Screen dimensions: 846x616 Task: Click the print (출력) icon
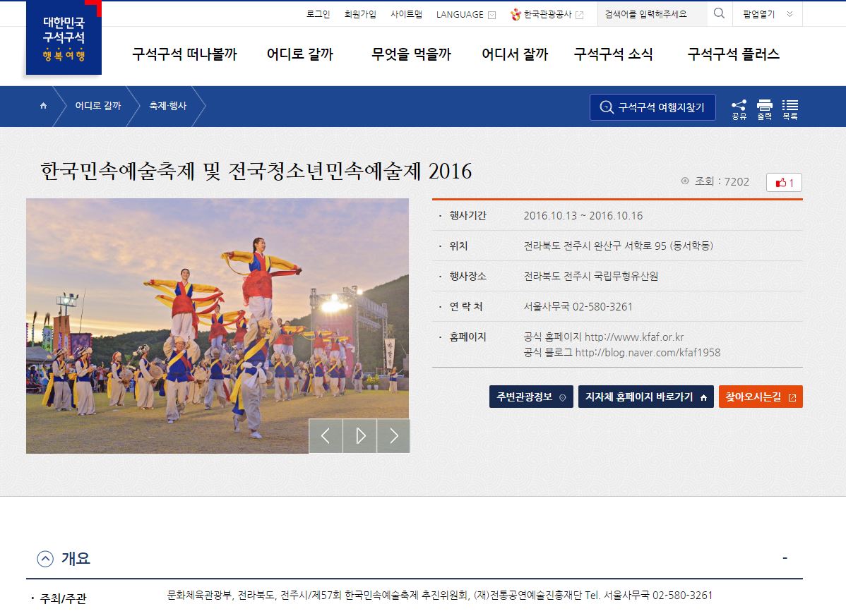[x=765, y=109]
